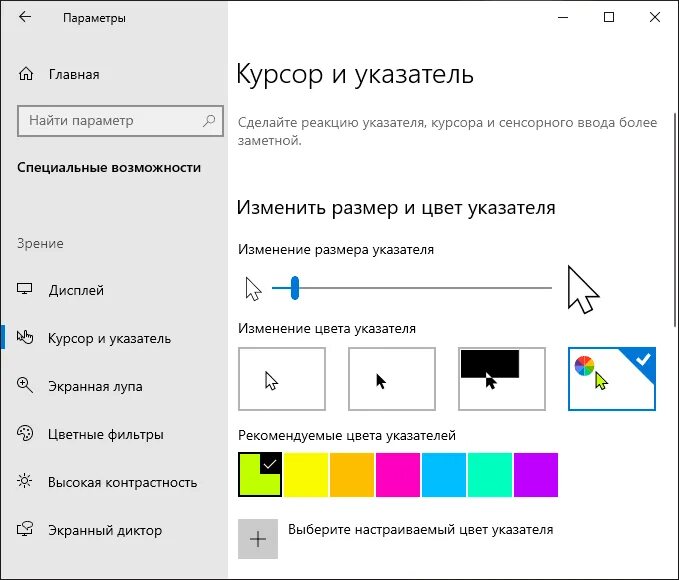The image size is (679, 580).
Task: Select the yellow pointer color swatch
Action: [x=306, y=475]
